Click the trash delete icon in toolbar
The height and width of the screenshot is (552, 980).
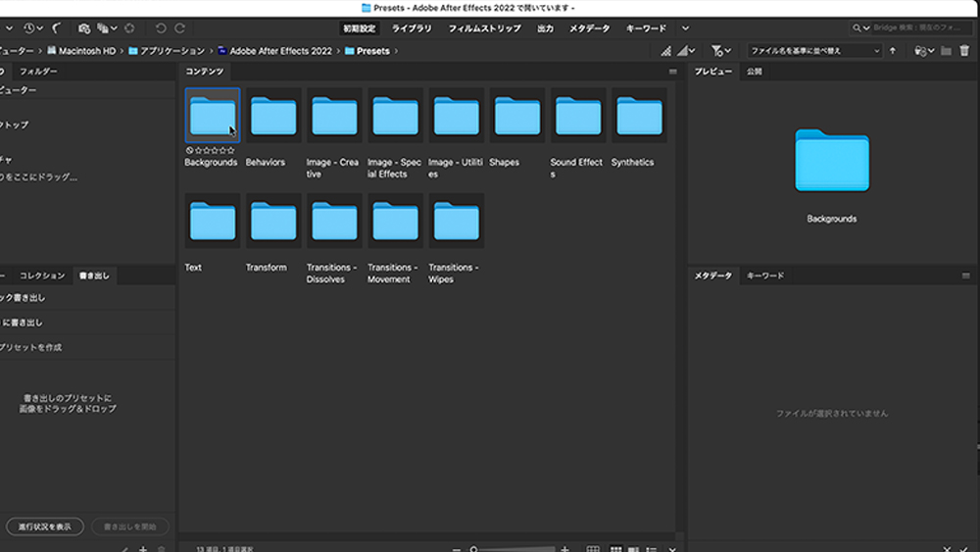click(964, 51)
